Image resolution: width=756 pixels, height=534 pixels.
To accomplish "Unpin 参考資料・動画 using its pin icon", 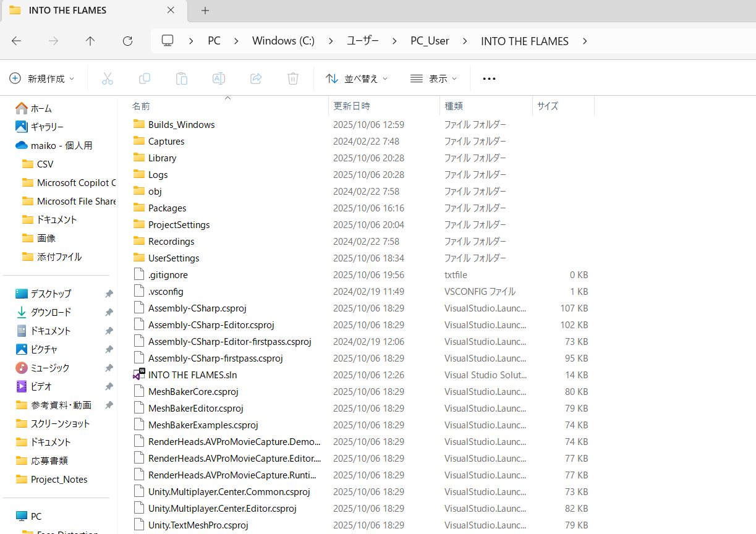I will pyautogui.click(x=109, y=405).
